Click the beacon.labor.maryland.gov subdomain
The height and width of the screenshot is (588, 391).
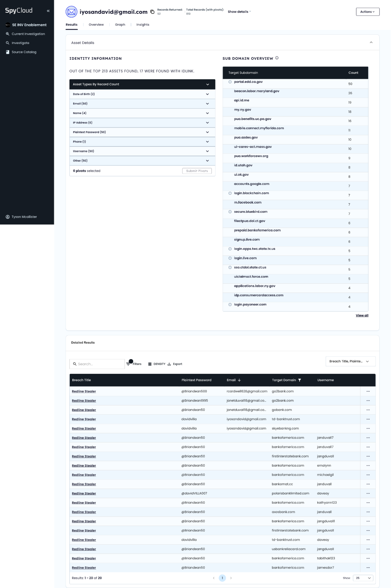(x=257, y=91)
